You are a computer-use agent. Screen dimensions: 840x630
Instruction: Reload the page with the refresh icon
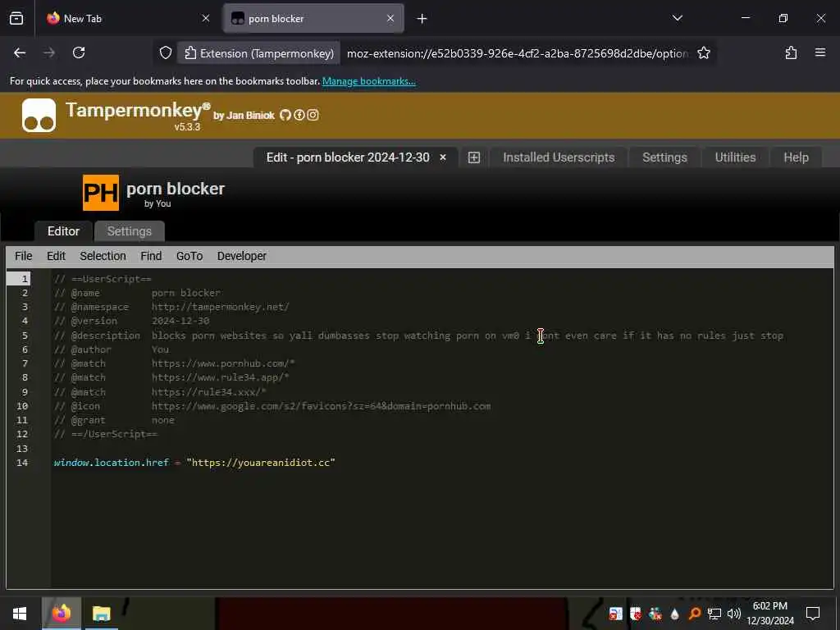[79, 52]
